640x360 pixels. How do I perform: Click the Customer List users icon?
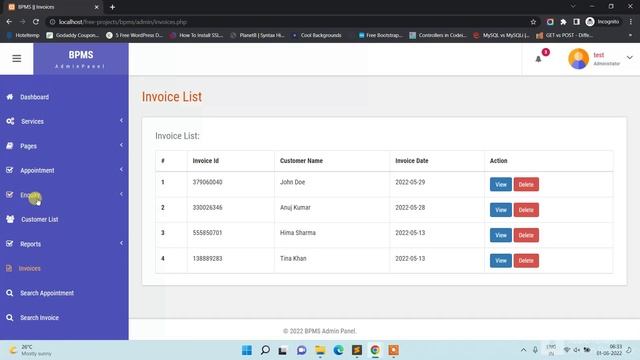tap(10, 219)
